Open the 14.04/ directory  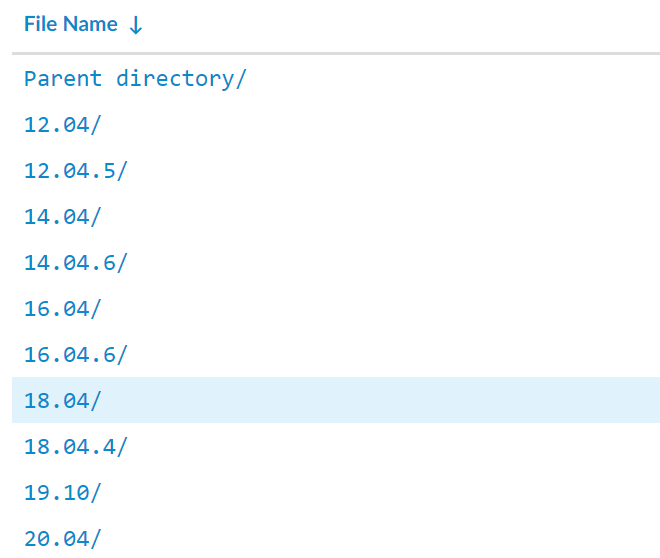coord(63,217)
